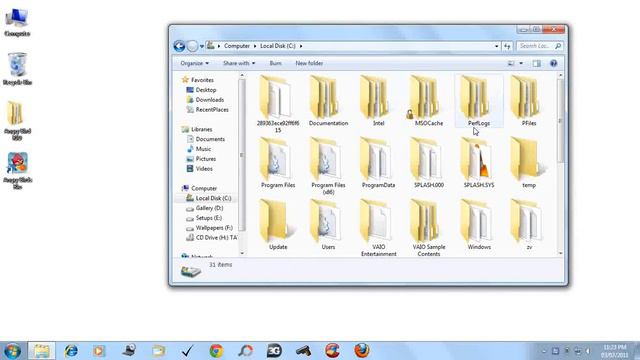Viewport: 640px width, 360px height.
Task: Open the Windows folder
Action: [x=479, y=225]
